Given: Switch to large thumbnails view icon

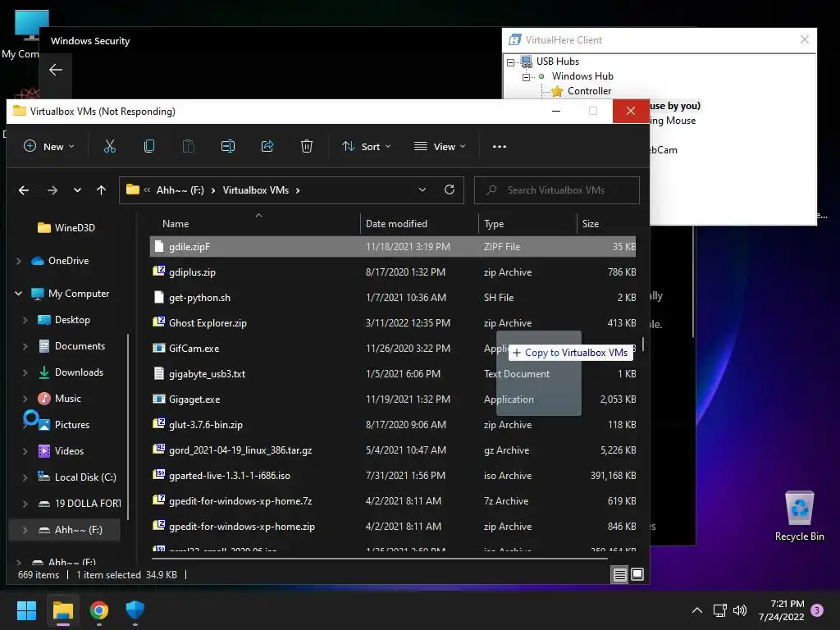Looking at the screenshot, I should click(x=637, y=575).
